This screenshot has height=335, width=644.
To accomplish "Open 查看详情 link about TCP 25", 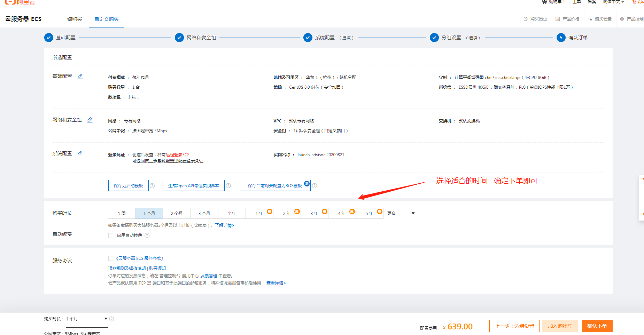I will [276, 283].
